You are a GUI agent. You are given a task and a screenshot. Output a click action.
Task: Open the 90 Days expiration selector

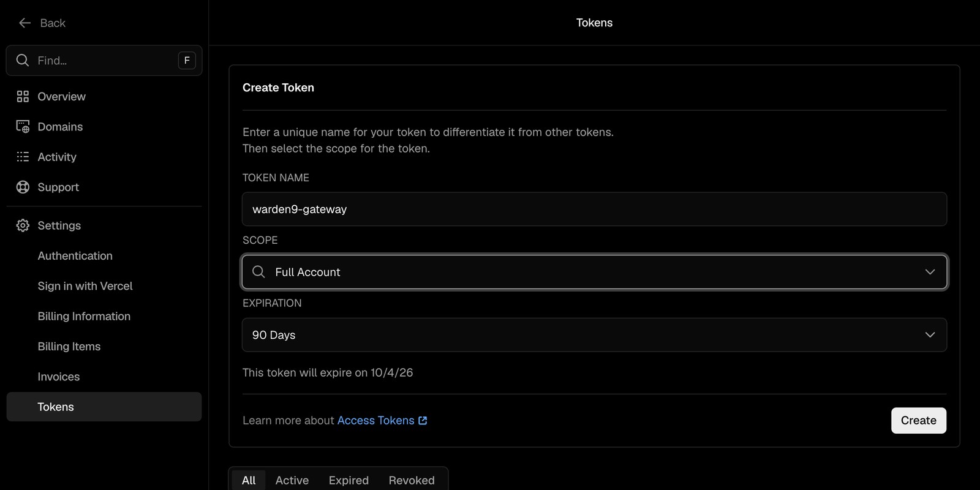594,335
